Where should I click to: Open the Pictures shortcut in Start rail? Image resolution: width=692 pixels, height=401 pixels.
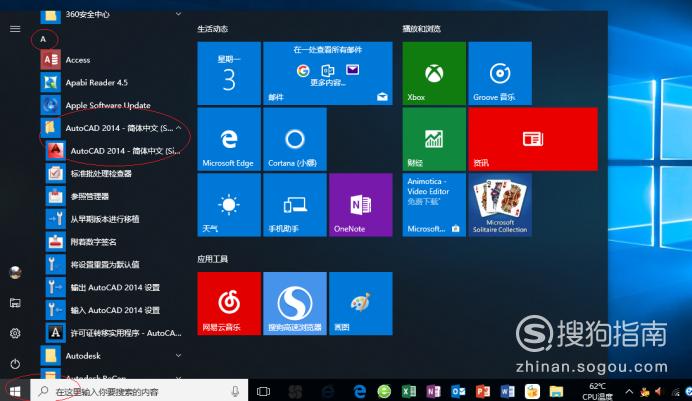click(15, 303)
